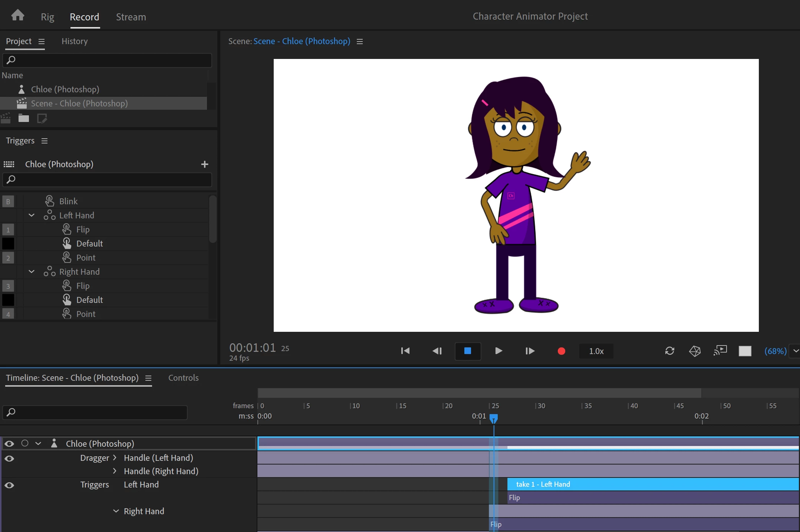Click the Refresh scene icon
The width and height of the screenshot is (800, 532).
point(669,351)
